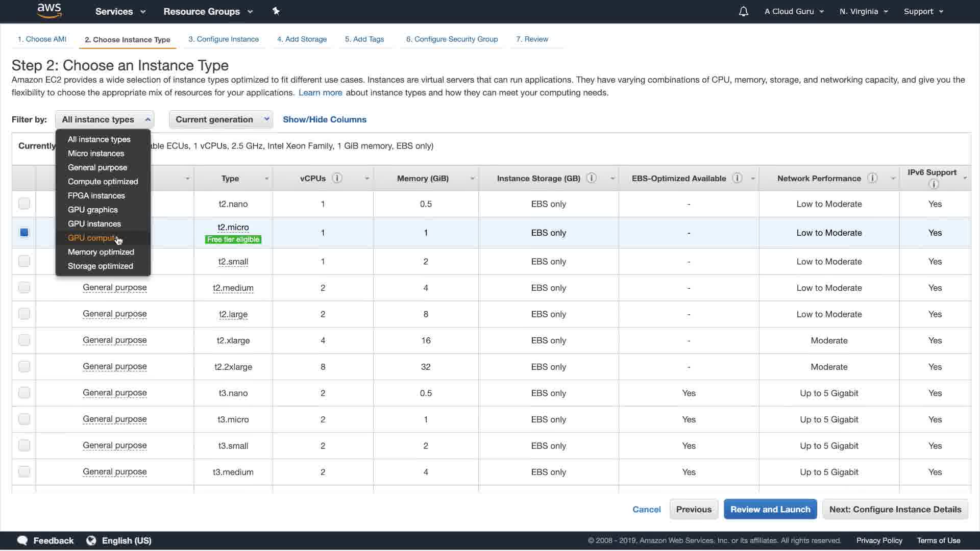
Task: Click info icon next to vCPUs header
Action: (337, 178)
